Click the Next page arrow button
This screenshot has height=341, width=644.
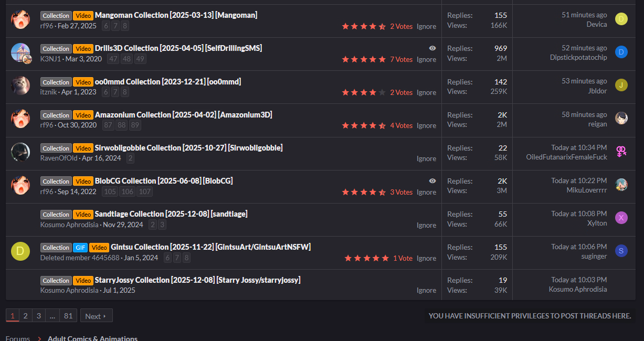click(x=96, y=316)
